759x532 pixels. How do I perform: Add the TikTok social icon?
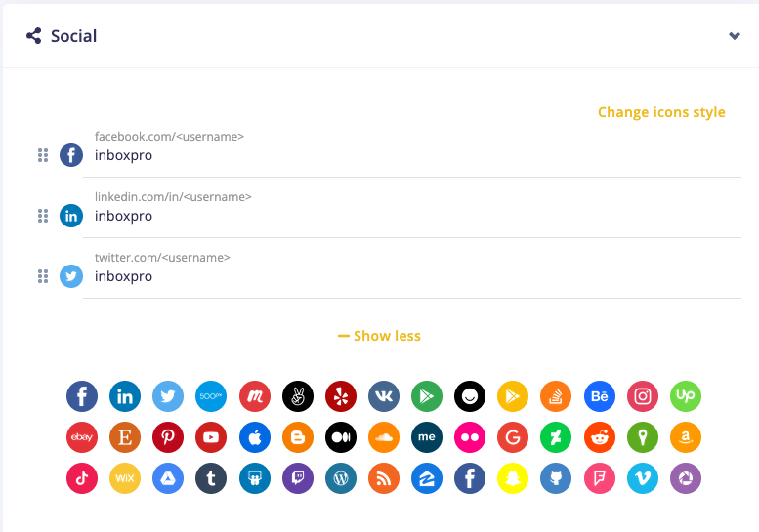pyautogui.click(x=82, y=478)
